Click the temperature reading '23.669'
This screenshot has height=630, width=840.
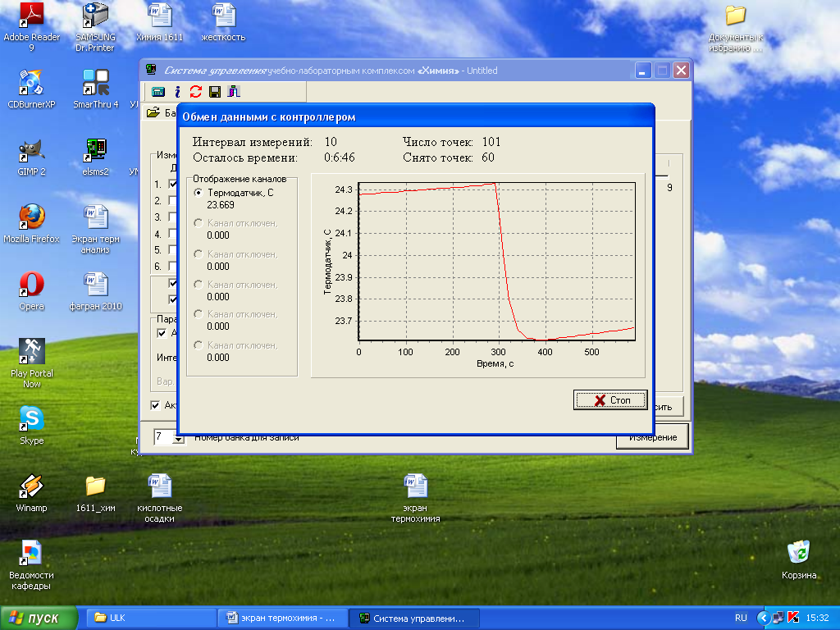click(x=220, y=204)
